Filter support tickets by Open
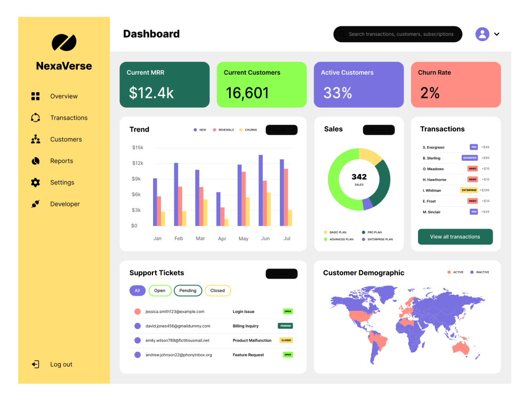The height and width of the screenshot is (406, 532). 160,290
